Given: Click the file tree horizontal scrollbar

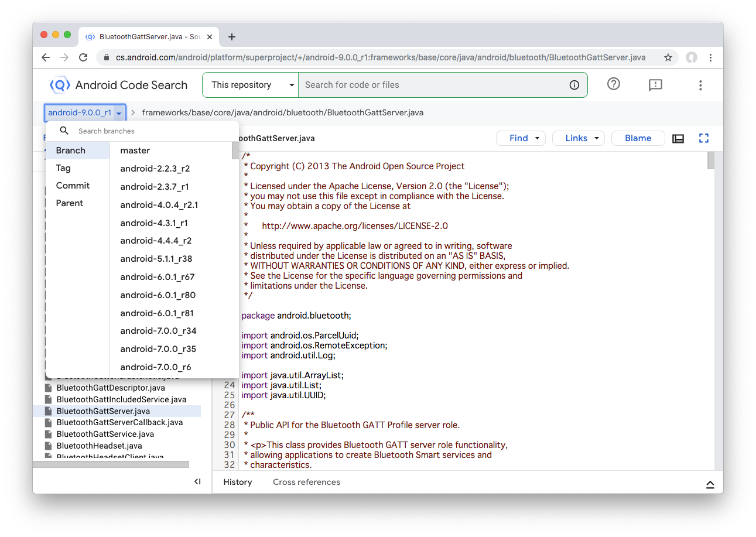Looking at the screenshot, I should (111, 464).
